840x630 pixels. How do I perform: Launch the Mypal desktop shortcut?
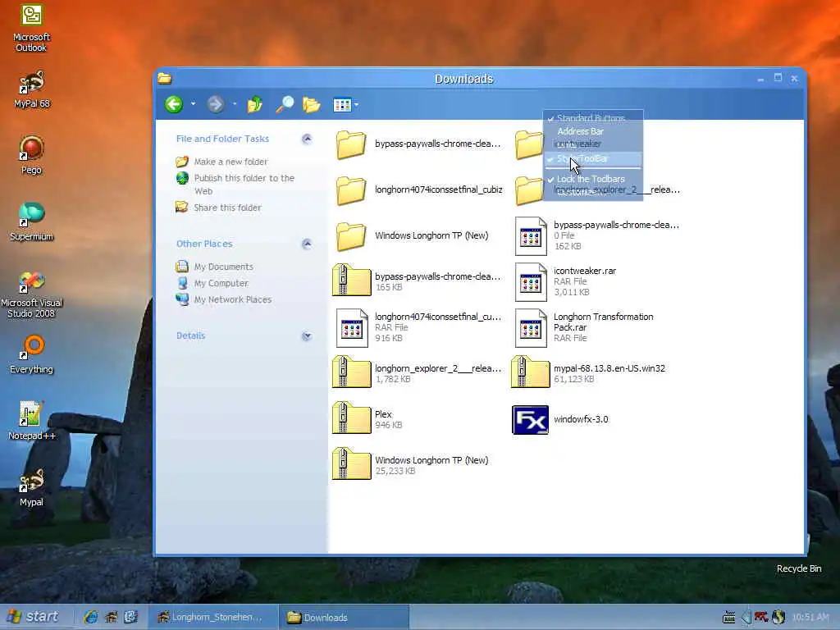[x=32, y=487]
